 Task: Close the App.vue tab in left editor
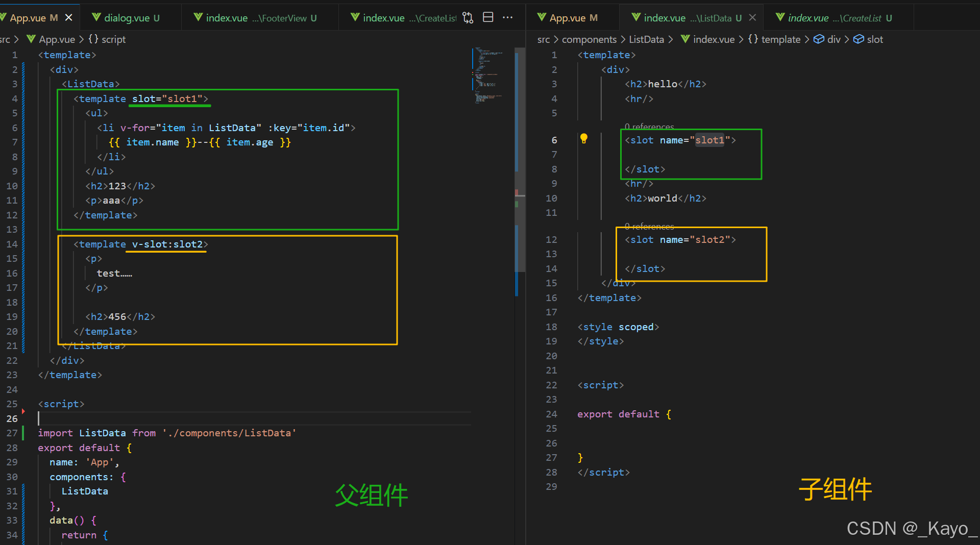coord(69,18)
